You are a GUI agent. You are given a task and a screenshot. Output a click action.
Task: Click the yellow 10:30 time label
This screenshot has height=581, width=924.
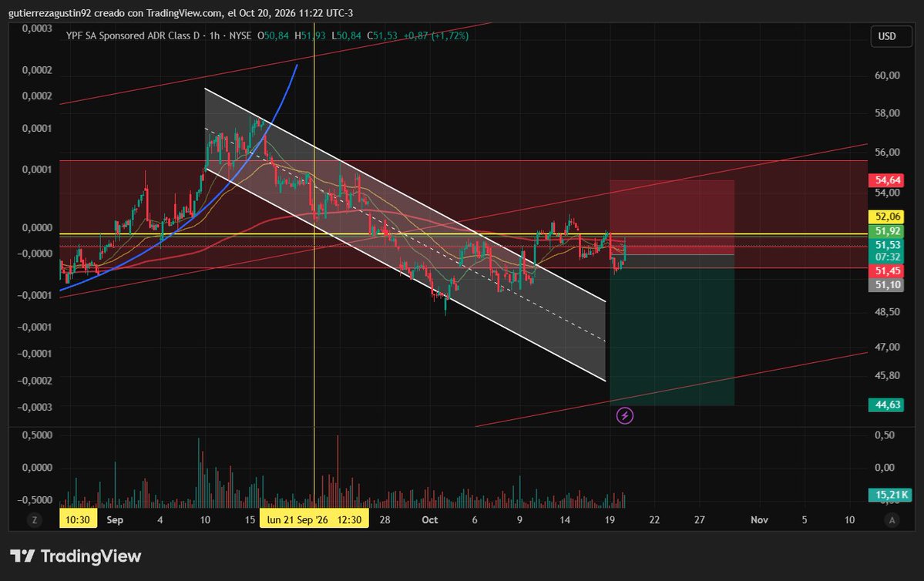pyautogui.click(x=78, y=519)
